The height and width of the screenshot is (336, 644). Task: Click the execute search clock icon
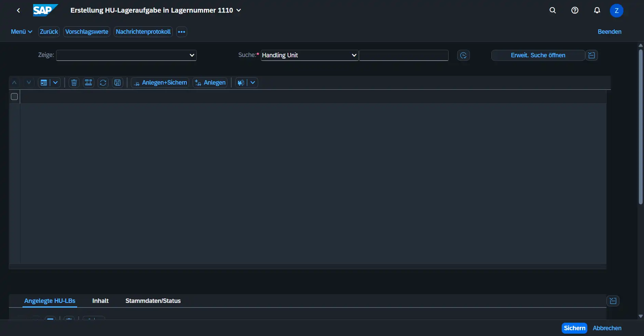(x=463, y=55)
